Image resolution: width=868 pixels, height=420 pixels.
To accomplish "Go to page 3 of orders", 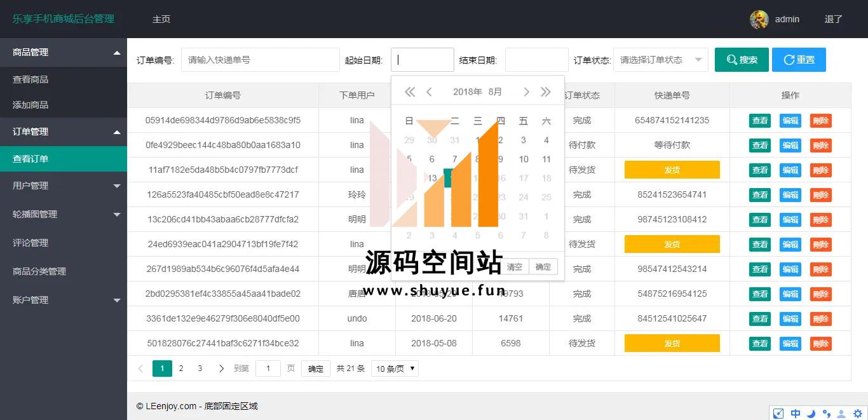I will (x=200, y=369).
